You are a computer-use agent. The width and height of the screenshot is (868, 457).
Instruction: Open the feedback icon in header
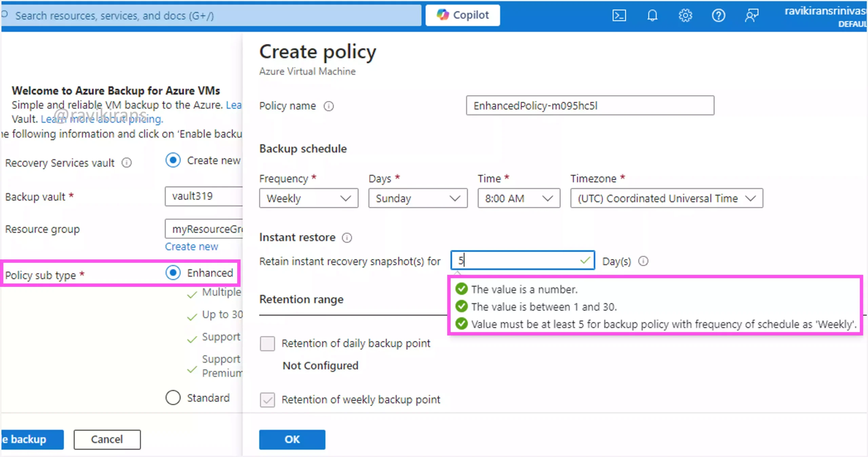[751, 15]
